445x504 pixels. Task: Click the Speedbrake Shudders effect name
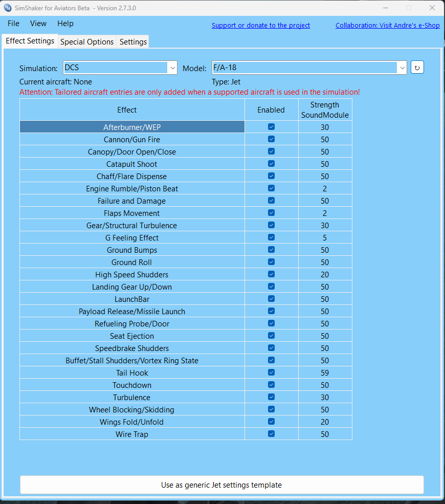pos(132,348)
